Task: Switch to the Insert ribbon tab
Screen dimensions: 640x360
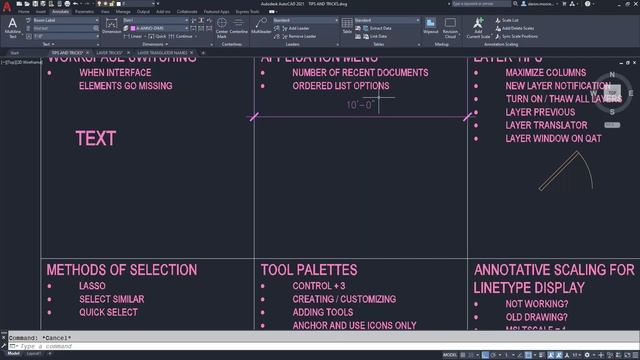Action: (41, 12)
